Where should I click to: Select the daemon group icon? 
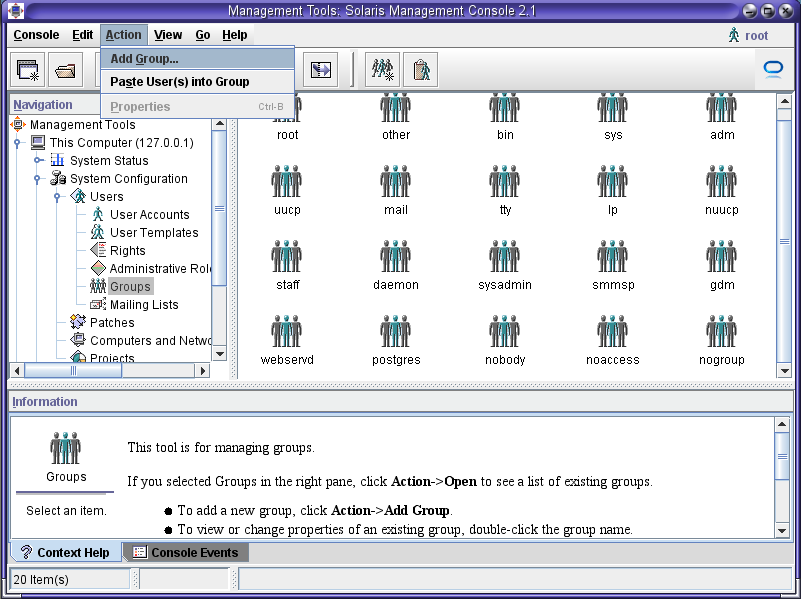(x=395, y=256)
